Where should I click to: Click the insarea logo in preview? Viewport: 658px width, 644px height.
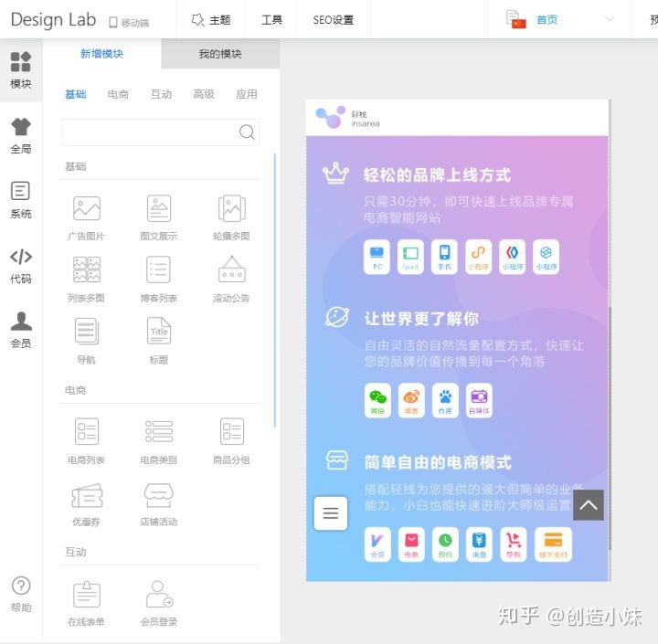pos(347,118)
